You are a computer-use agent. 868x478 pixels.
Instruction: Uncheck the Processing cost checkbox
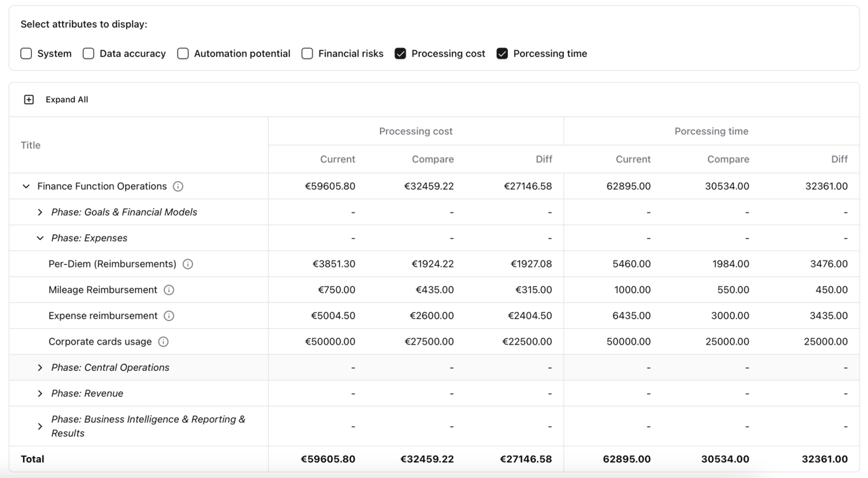tap(400, 53)
